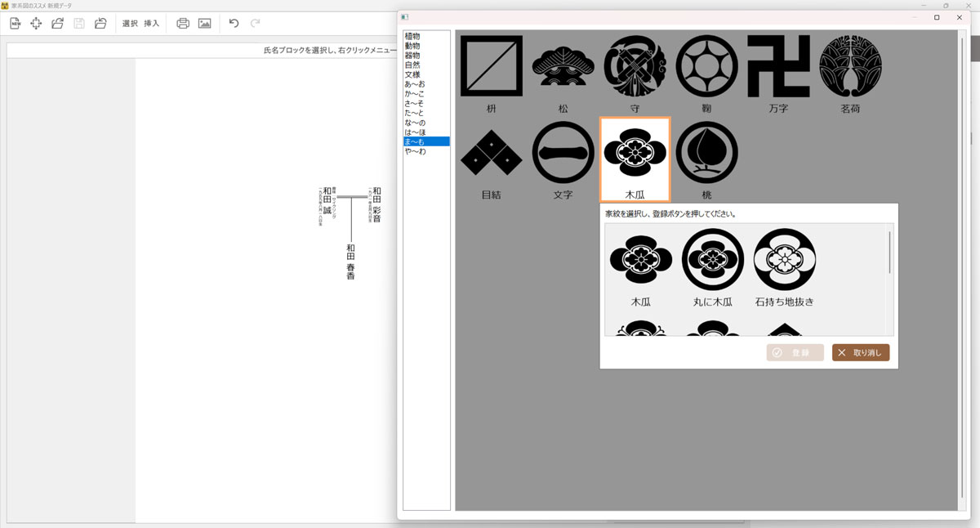Choose the 茗荷 crest
980x528 pixels.
850,74
